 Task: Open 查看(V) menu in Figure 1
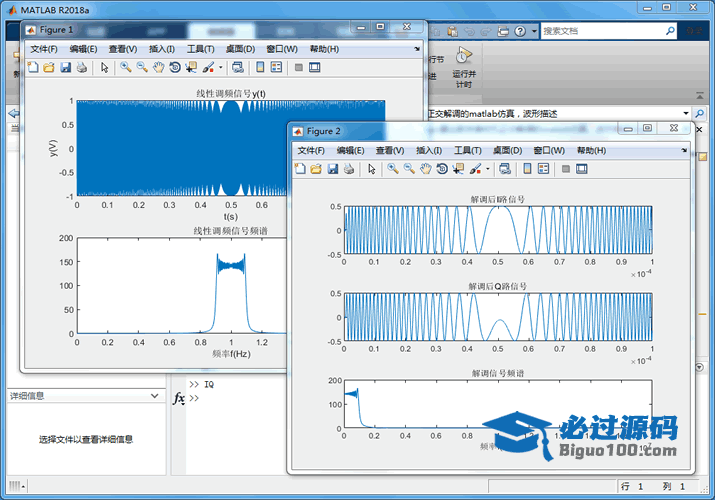tap(123, 49)
